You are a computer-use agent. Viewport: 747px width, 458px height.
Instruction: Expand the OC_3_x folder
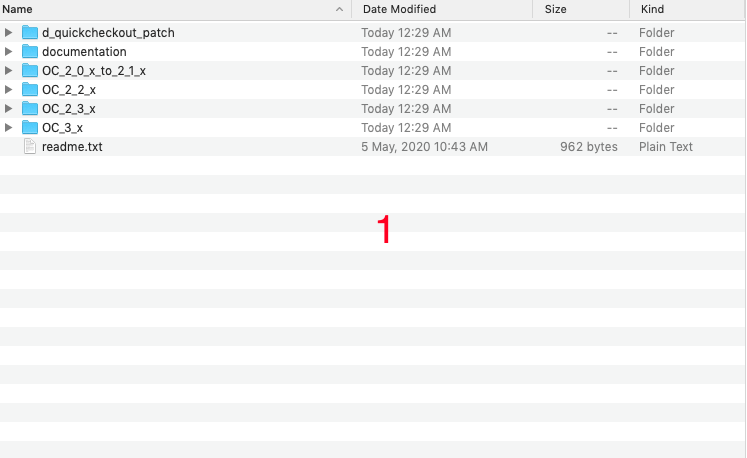(x=8, y=128)
